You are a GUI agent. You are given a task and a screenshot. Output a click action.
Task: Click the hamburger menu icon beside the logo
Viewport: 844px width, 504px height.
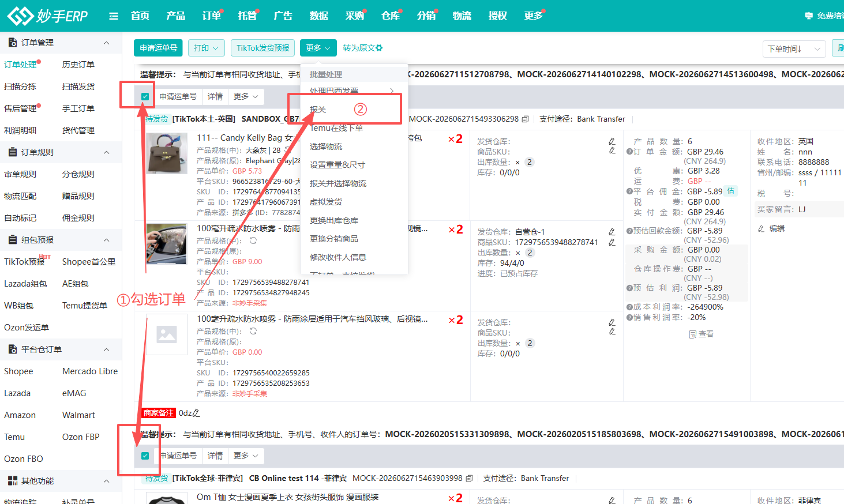tap(114, 16)
